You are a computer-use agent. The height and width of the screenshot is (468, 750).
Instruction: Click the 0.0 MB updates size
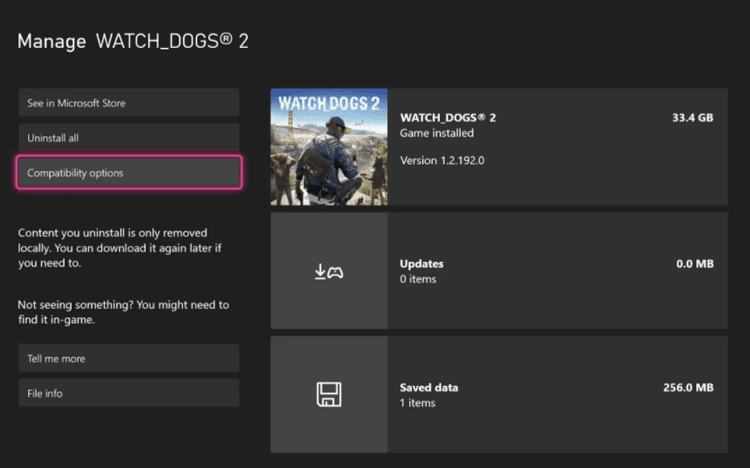coord(695,264)
